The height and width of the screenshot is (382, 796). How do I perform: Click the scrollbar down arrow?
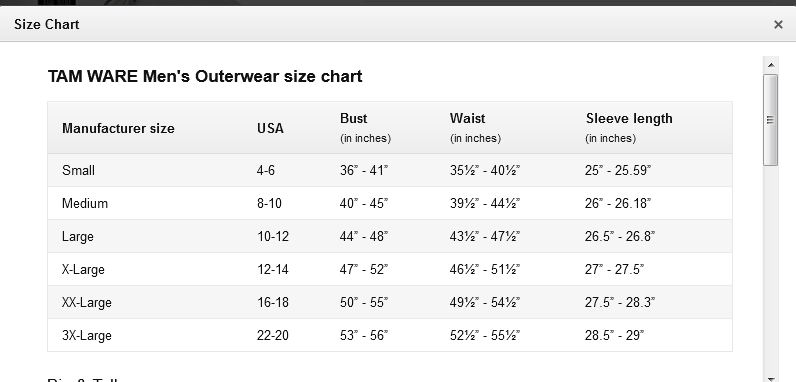[771, 378]
